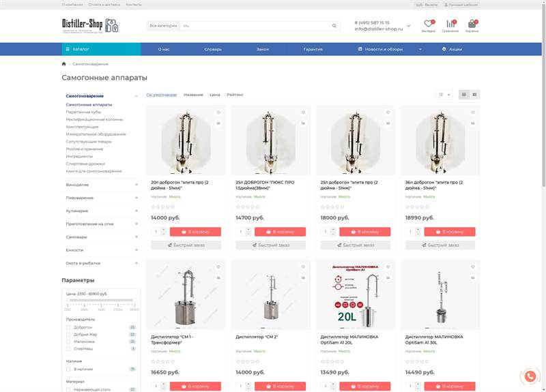Expand the Все категории search dropdown
Viewport: 546px width, 392px height.
(163, 26)
